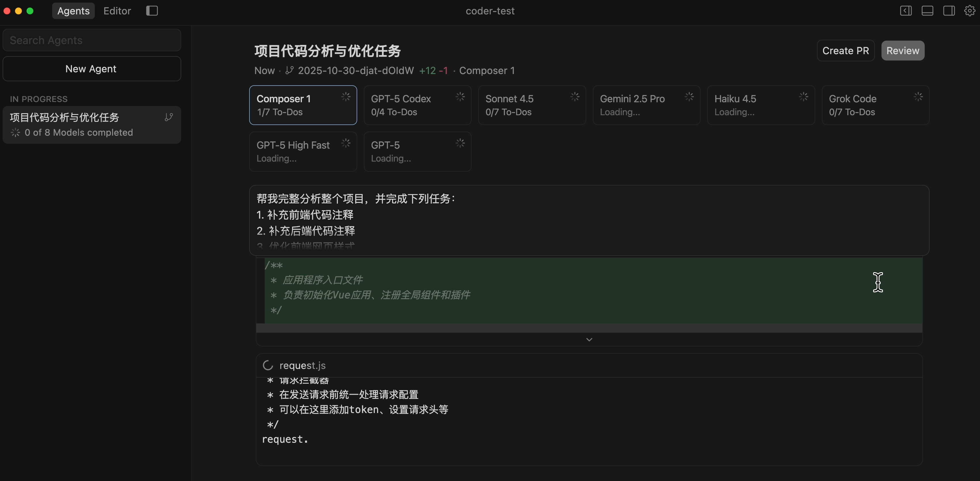Viewport: 980px width, 481px height.
Task: Toggle the right sidebar layout icon
Action: coord(949,11)
